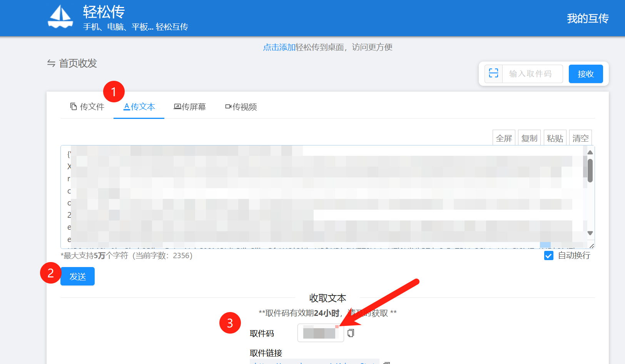Screen dimensions: 625x364
Task: Switch to the 传文件 tab
Action: [87, 107]
